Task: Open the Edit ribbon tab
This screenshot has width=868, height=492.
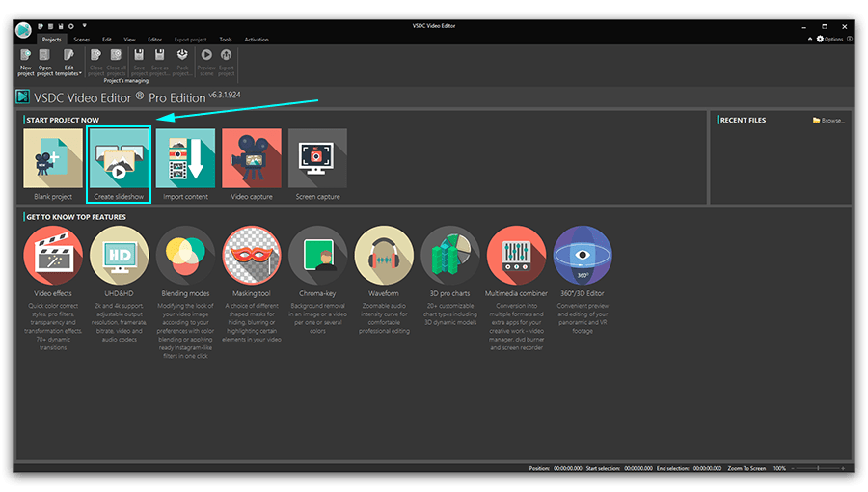Action: [107, 40]
